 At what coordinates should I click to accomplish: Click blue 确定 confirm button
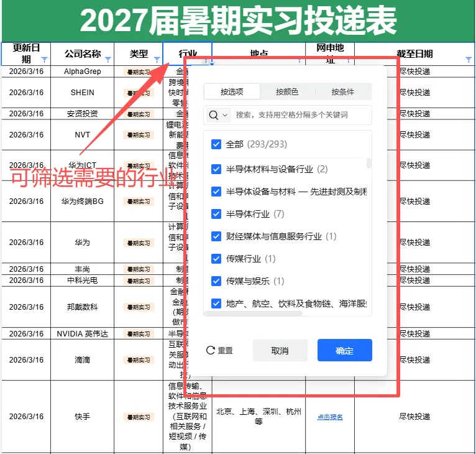pyautogui.click(x=344, y=350)
